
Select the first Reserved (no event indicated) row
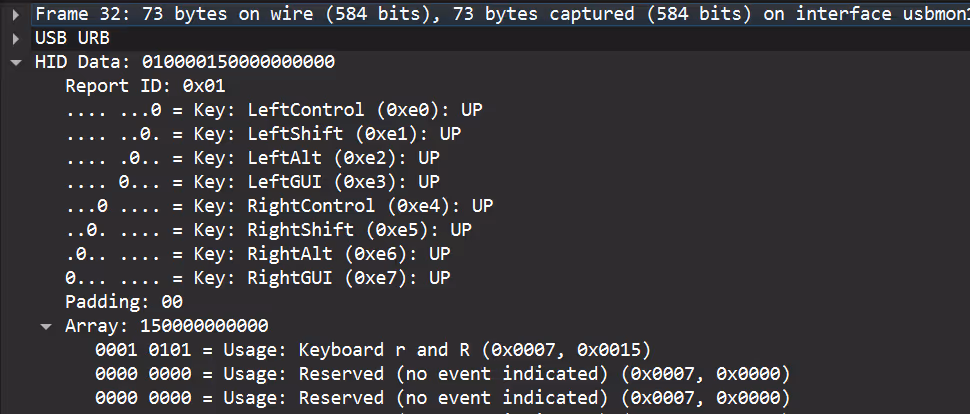click(x=442, y=374)
